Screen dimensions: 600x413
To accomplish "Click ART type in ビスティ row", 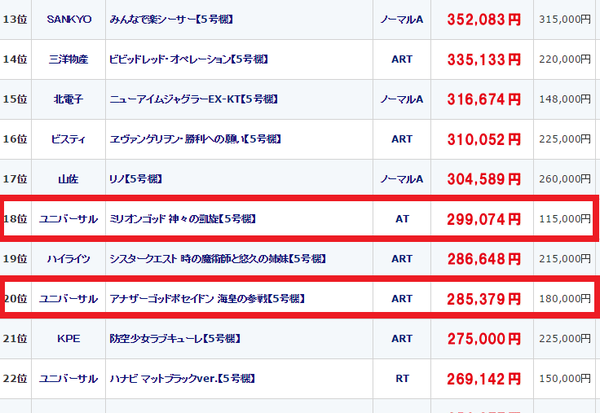I will 402,139.
